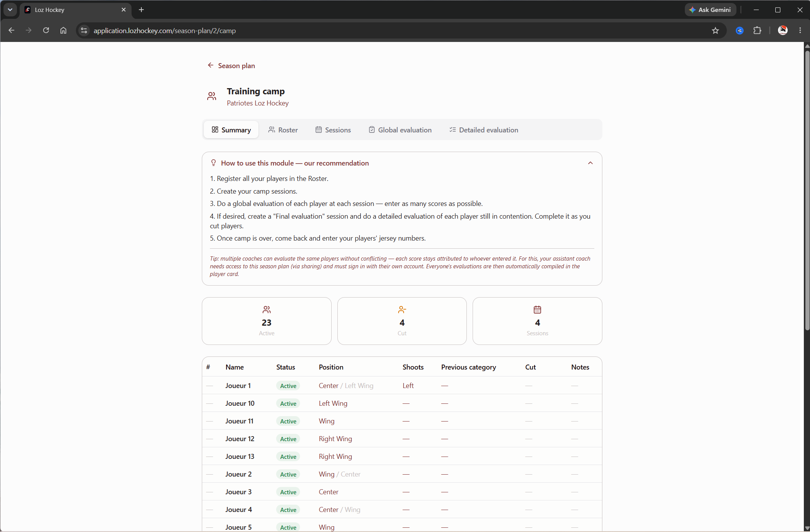
Task: Click the Sessions calendar icon card
Action: click(x=537, y=321)
